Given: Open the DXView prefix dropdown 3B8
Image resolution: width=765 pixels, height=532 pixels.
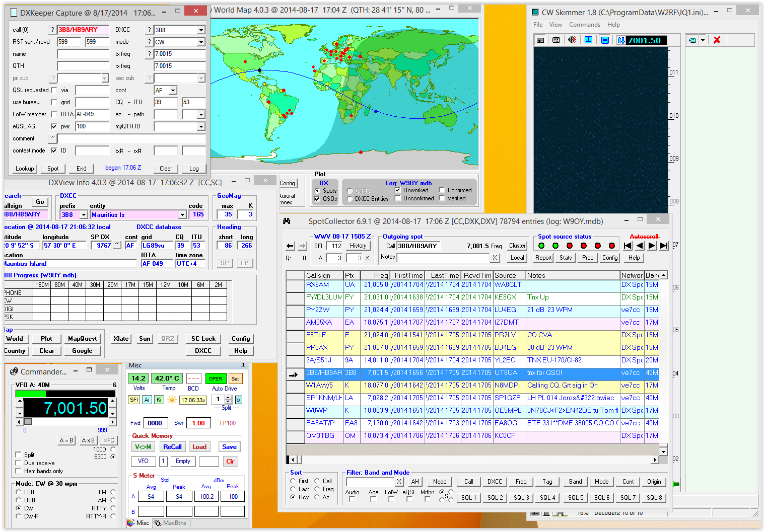Looking at the screenshot, I should click(84, 214).
